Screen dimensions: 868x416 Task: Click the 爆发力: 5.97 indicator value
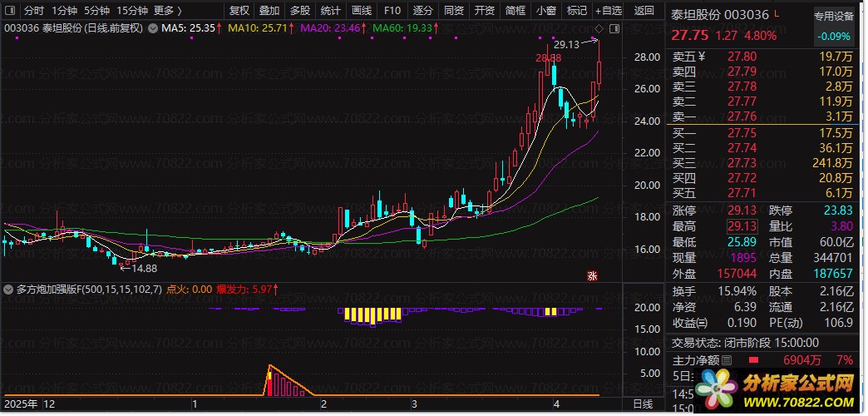coord(247,290)
